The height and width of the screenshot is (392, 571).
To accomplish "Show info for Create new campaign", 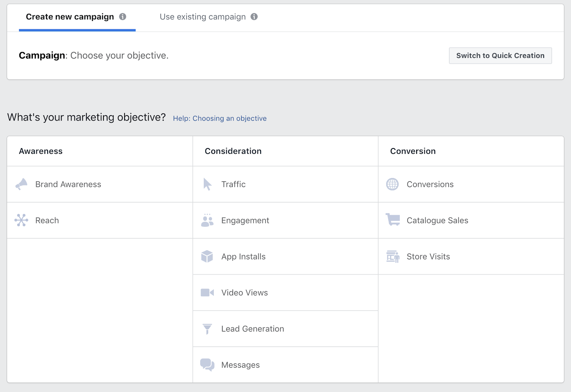I will point(123,17).
